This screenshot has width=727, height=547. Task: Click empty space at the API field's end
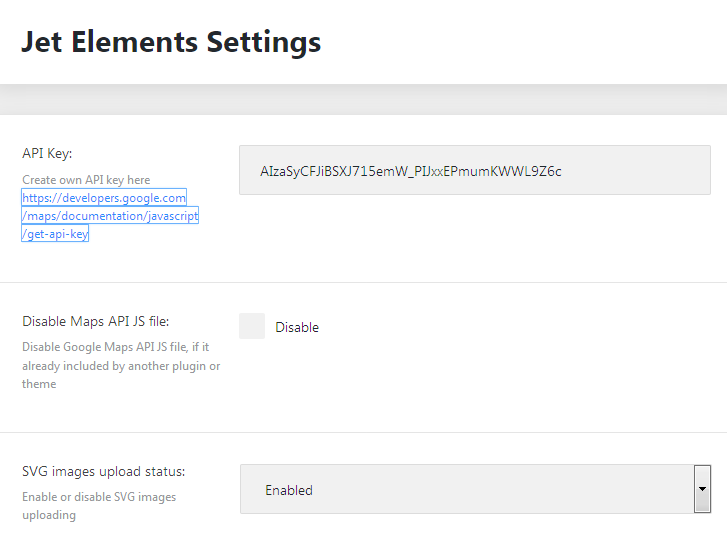pyautogui.click(x=635, y=170)
